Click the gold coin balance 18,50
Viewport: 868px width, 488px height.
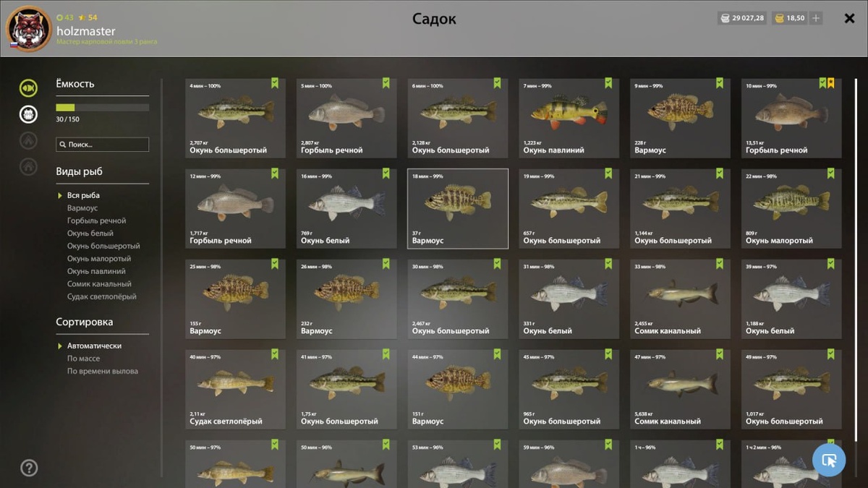790,18
